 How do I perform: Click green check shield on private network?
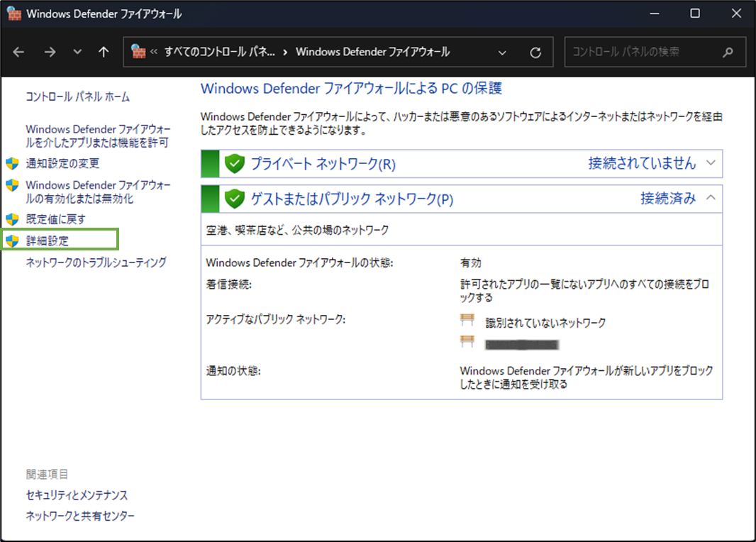click(x=235, y=164)
